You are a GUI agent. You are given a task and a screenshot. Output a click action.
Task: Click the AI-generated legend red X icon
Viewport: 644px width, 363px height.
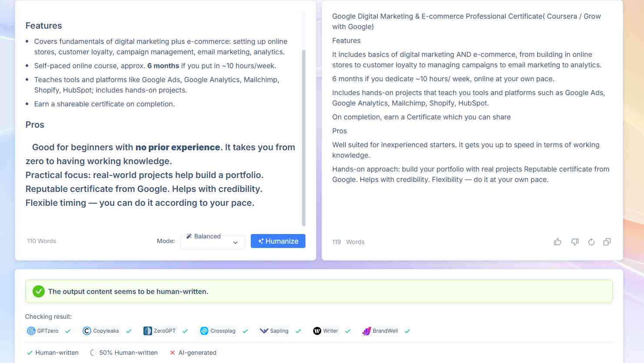click(173, 353)
